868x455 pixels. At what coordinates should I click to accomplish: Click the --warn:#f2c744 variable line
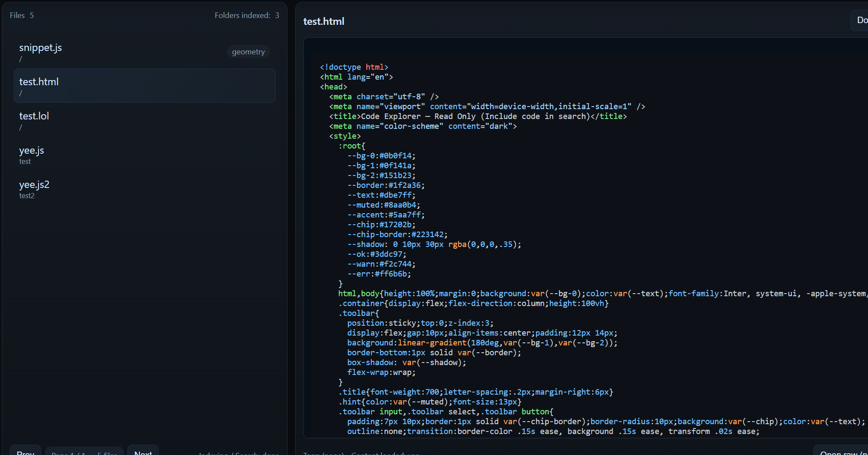(x=381, y=264)
